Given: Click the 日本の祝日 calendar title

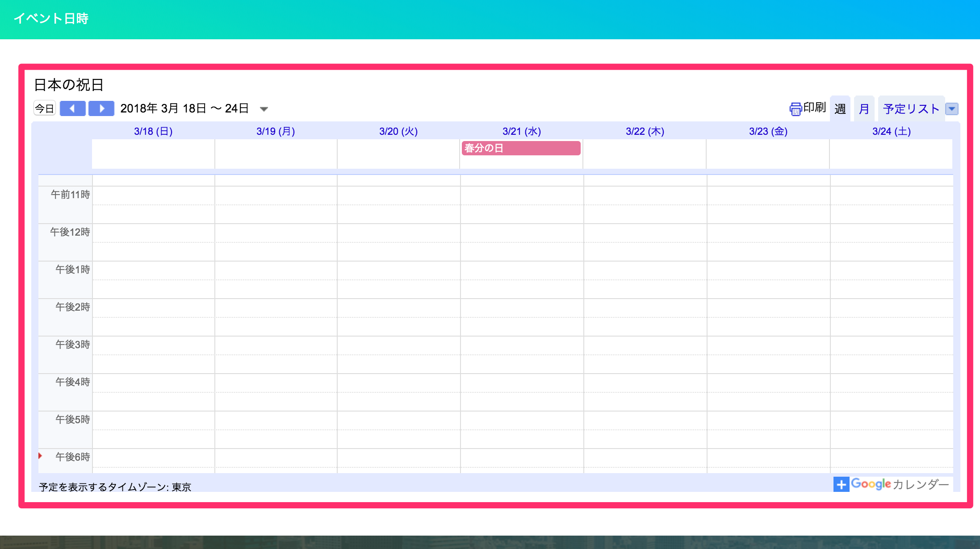Looking at the screenshot, I should click(x=69, y=85).
